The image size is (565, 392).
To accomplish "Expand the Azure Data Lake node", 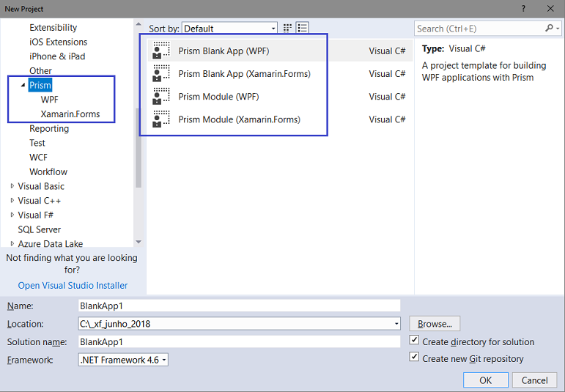I will 12,243.
